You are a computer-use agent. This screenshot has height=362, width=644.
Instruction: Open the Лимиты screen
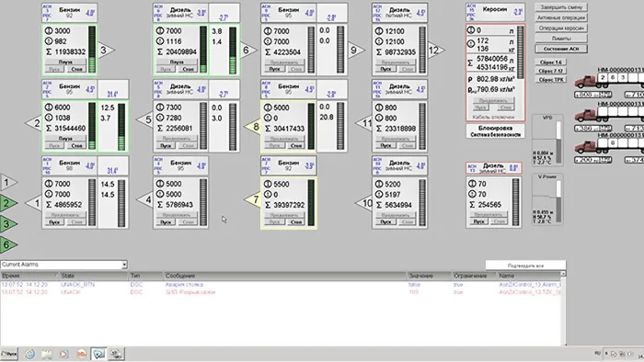(x=561, y=38)
